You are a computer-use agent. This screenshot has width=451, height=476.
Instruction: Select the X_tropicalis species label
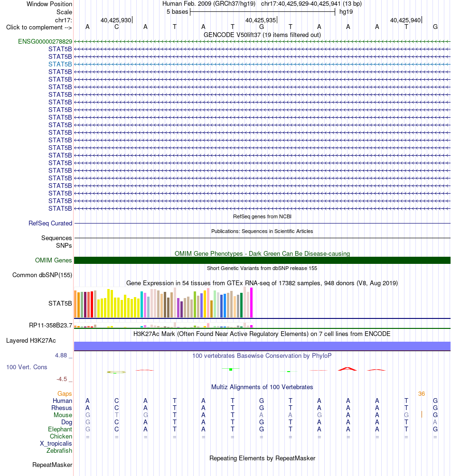[56, 444]
